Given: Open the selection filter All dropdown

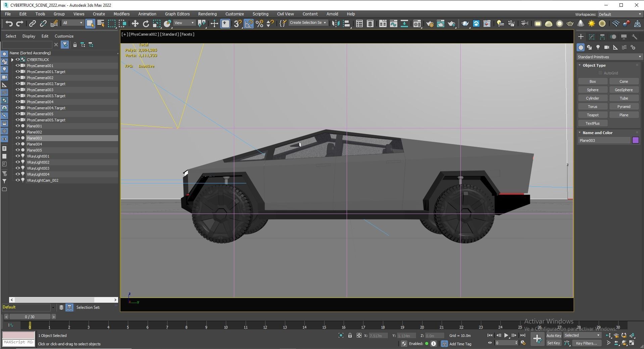Looking at the screenshot, I should coord(73,23).
